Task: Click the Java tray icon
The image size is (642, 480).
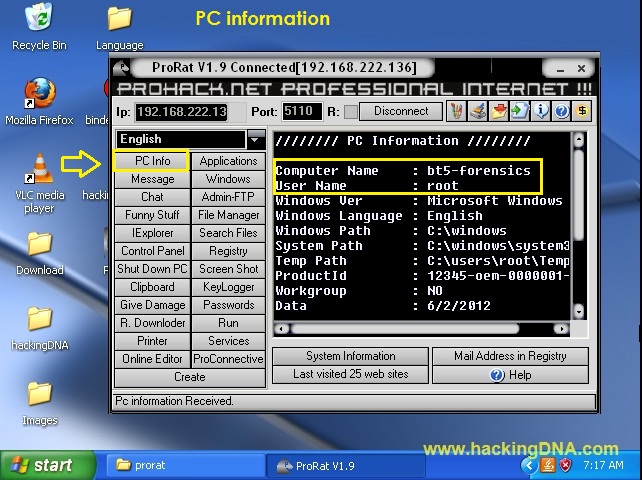Action: 547,465
